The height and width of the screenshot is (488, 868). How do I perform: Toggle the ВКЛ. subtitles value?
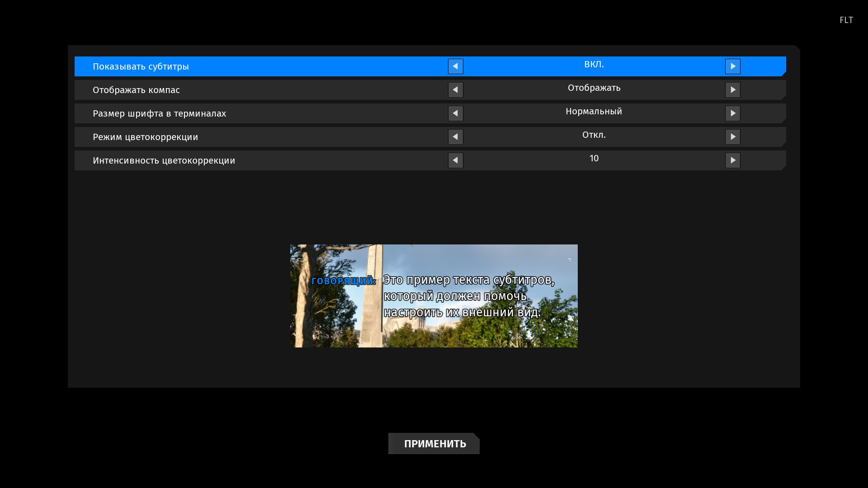point(594,65)
